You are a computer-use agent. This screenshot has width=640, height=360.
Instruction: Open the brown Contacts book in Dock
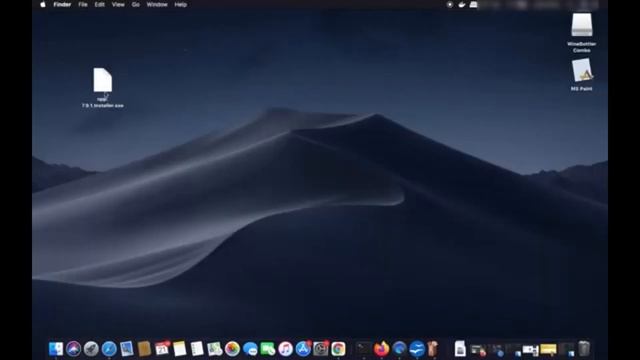144,349
